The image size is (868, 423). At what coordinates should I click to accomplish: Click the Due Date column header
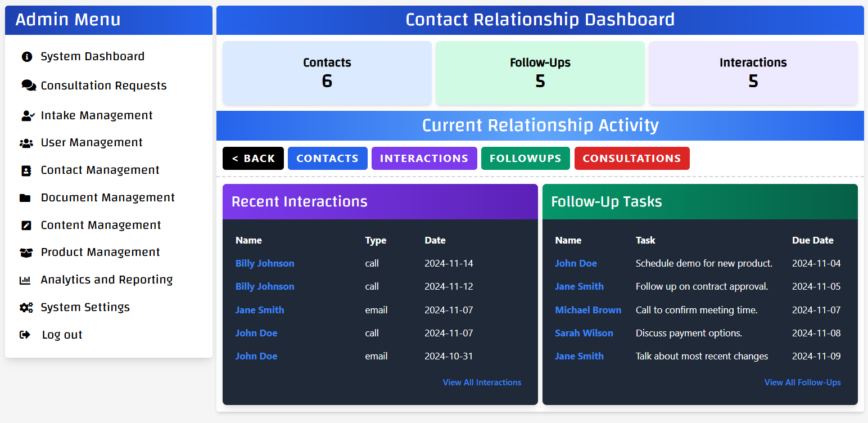(813, 240)
